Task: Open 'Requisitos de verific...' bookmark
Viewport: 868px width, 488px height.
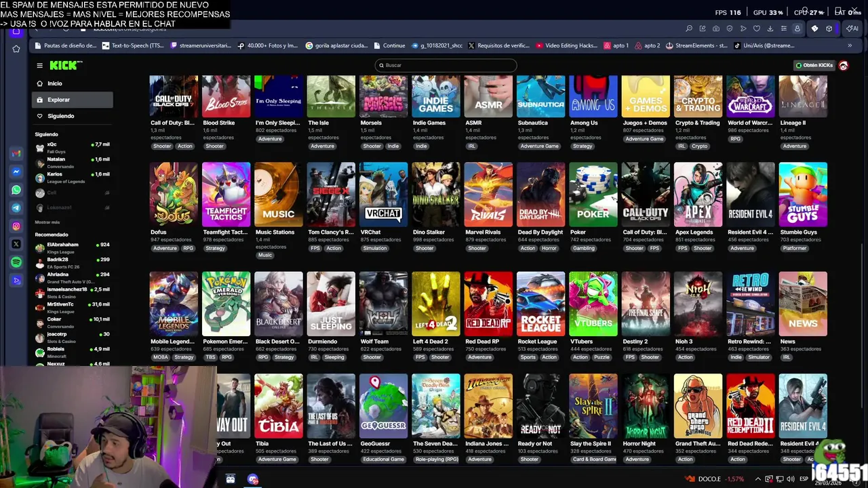Action: (x=498, y=45)
